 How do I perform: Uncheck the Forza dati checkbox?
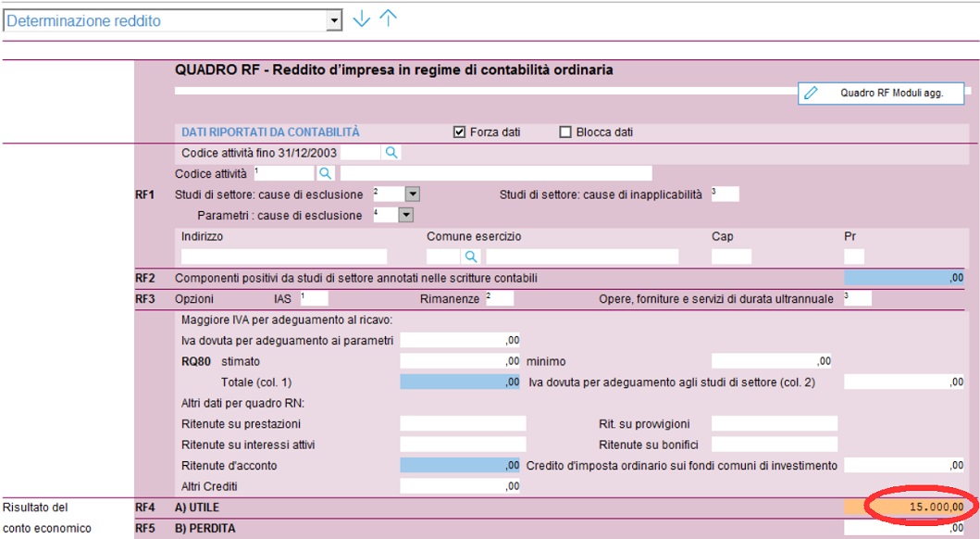pos(459,132)
